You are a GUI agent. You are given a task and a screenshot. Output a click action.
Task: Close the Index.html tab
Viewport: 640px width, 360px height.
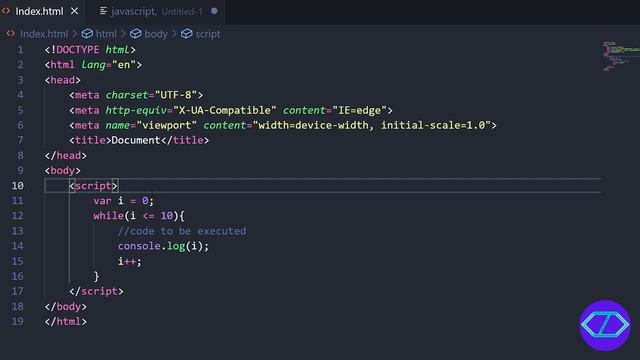[74, 11]
